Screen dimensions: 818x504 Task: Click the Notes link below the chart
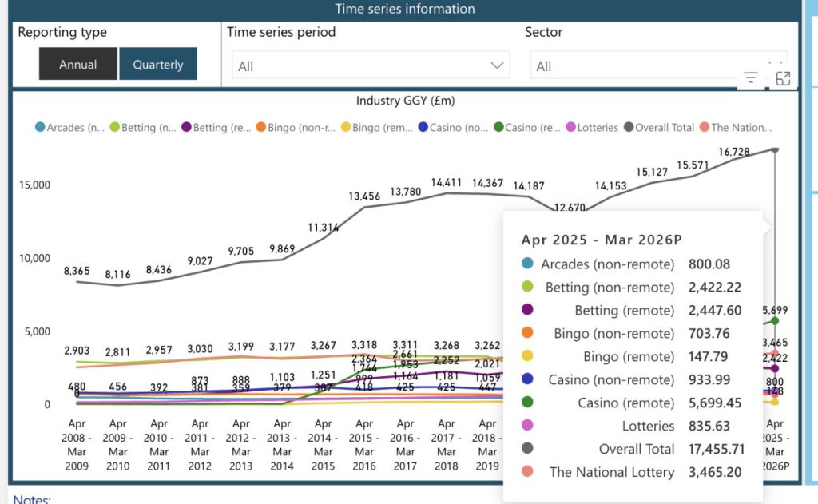pos(32,498)
